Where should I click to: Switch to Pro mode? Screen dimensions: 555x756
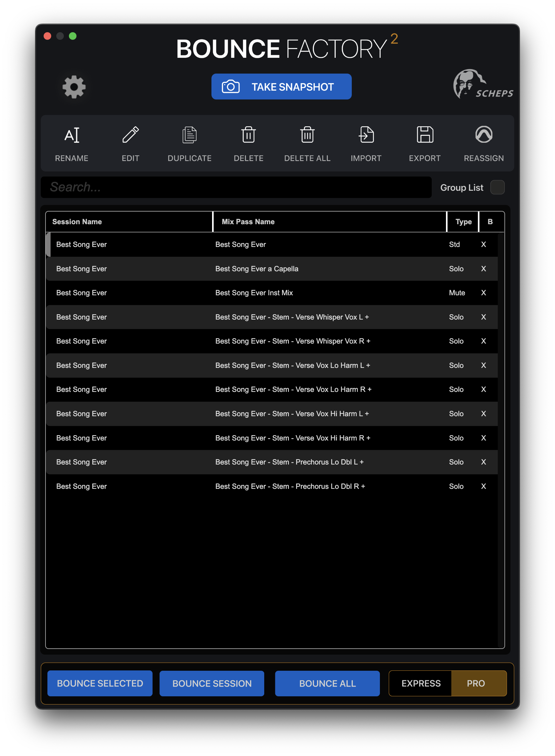tap(476, 683)
